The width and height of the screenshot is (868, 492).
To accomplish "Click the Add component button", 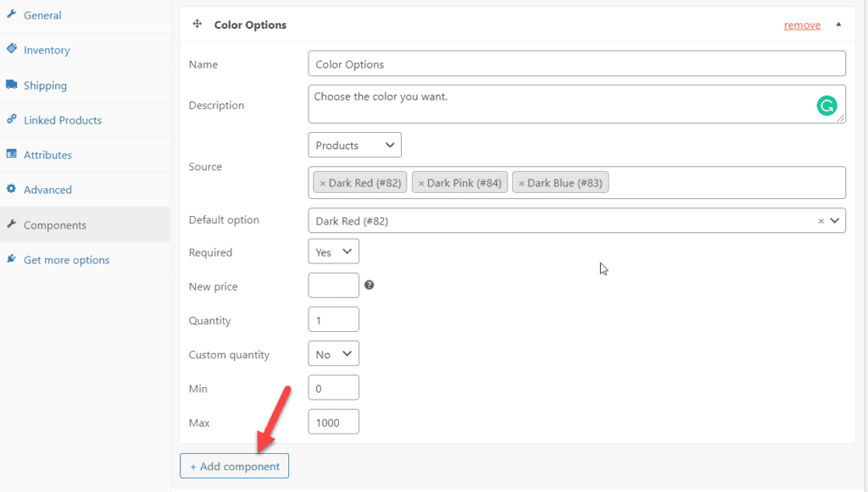I will (234, 466).
